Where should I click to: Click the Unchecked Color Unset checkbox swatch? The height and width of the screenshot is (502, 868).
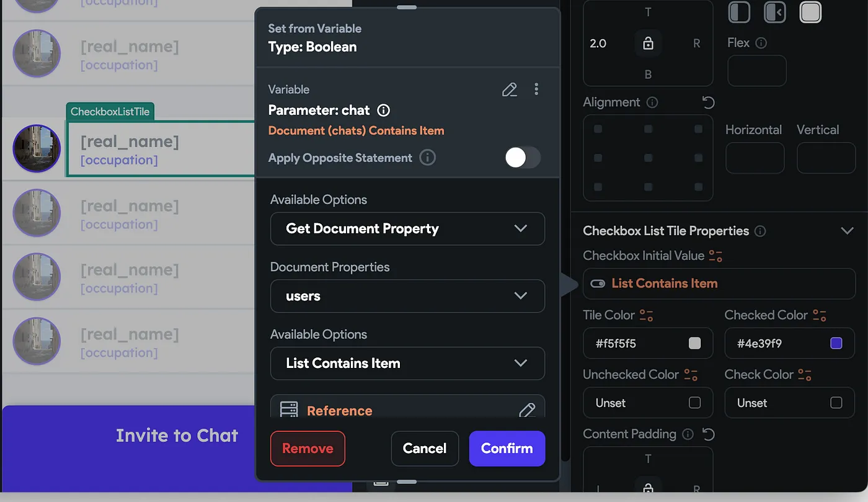pyautogui.click(x=694, y=403)
